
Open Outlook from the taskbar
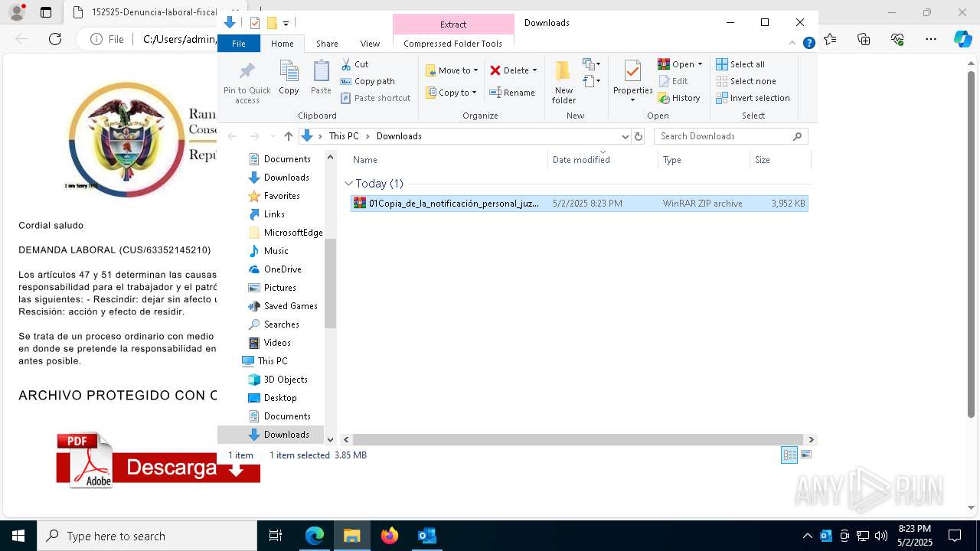tap(426, 536)
